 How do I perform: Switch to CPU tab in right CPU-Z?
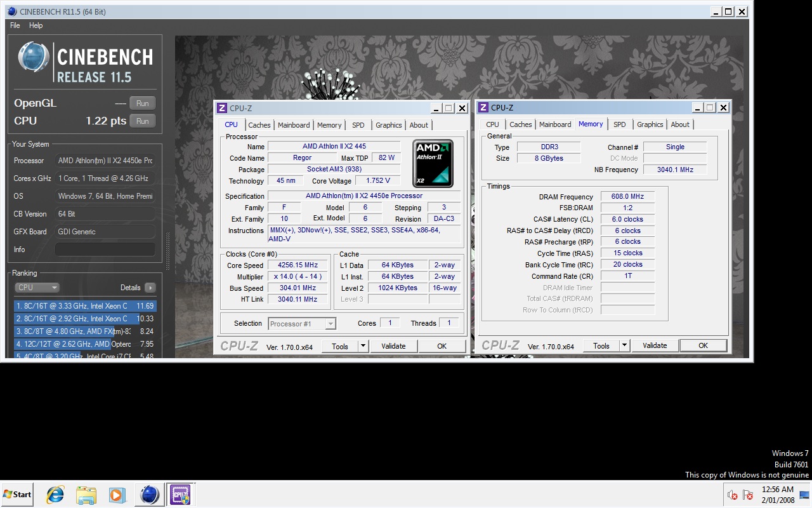tap(493, 124)
